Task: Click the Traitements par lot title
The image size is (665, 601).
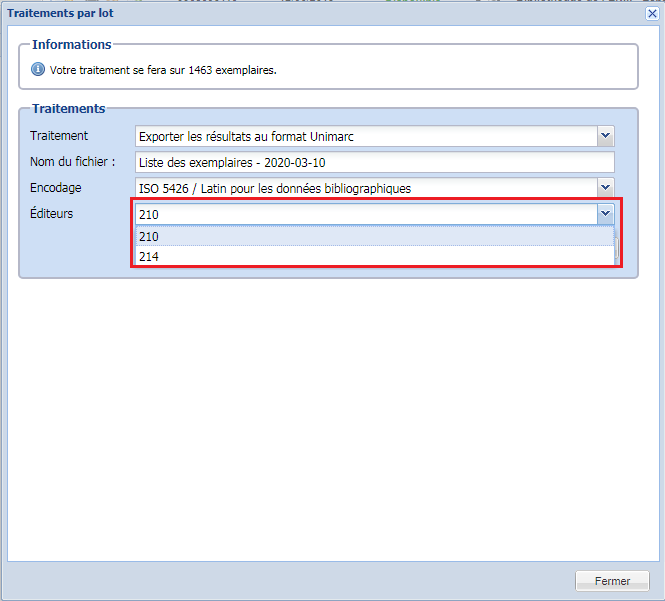Action: pos(60,13)
